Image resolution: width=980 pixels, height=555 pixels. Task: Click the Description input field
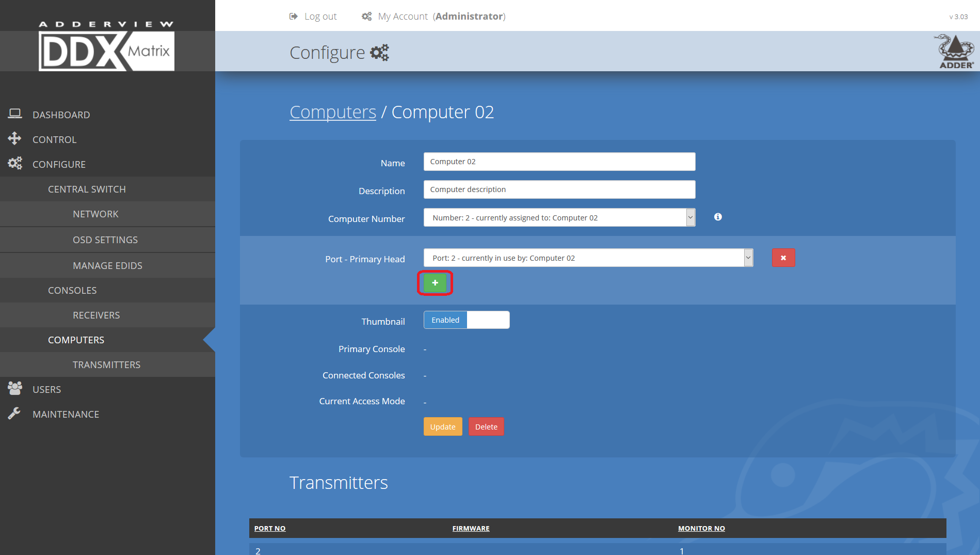pos(559,189)
